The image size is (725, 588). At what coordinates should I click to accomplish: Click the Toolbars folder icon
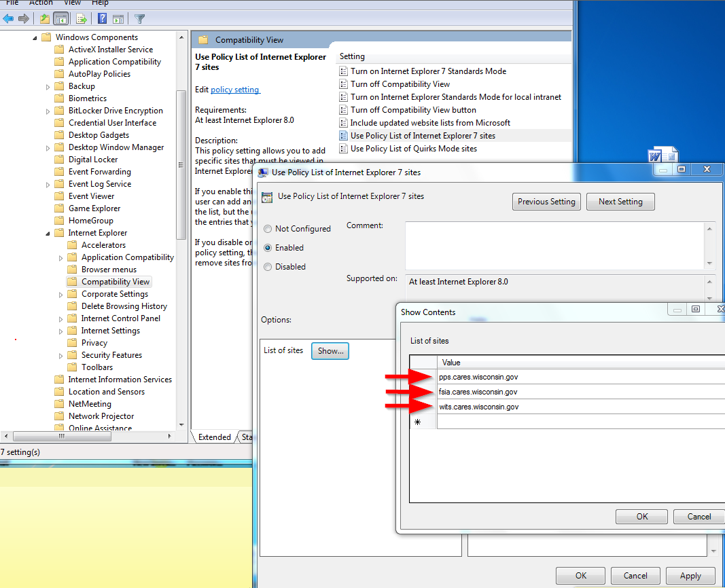pyautogui.click(x=72, y=367)
